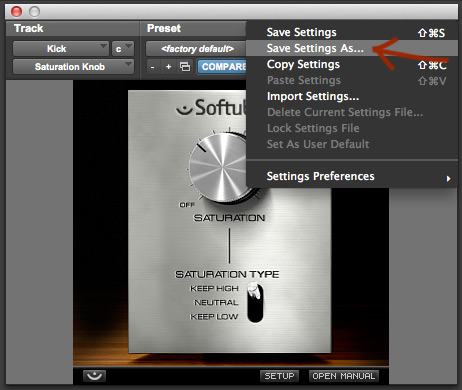Click Delete Current Settings File item
The height and width of the screenshot is (390, 462).
(352, 112)
